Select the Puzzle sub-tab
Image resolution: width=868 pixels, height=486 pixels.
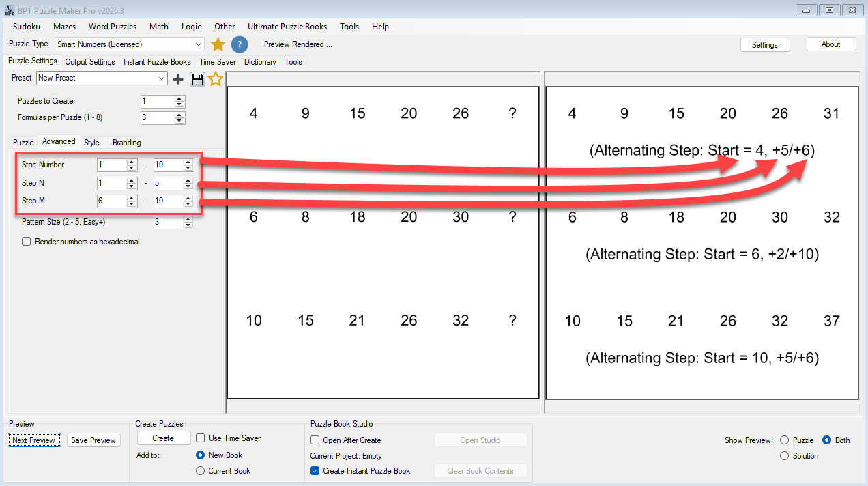23,143
